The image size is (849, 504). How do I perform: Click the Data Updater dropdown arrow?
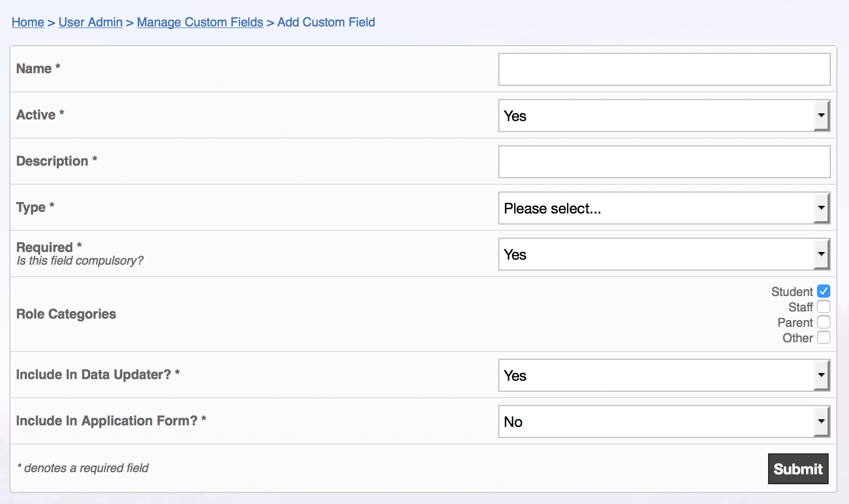point(821,375)
